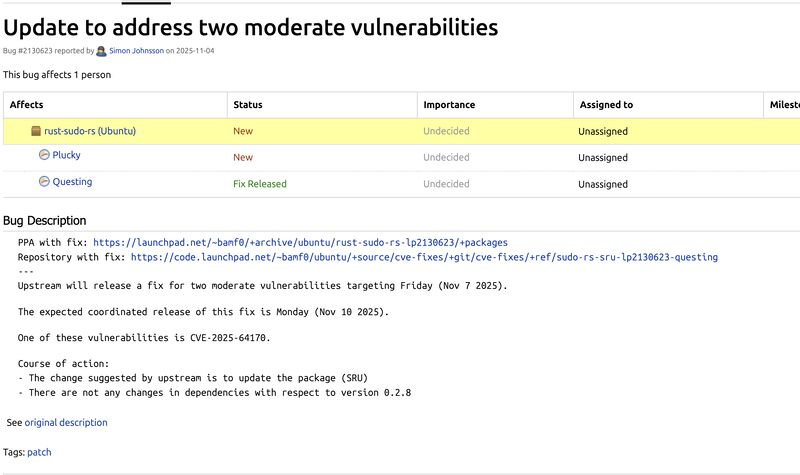The width and height of the screenshot is (800, 475).
Task: Click Undecided importance in rust-sudo-rs row
Action: (x=446, y=131)
